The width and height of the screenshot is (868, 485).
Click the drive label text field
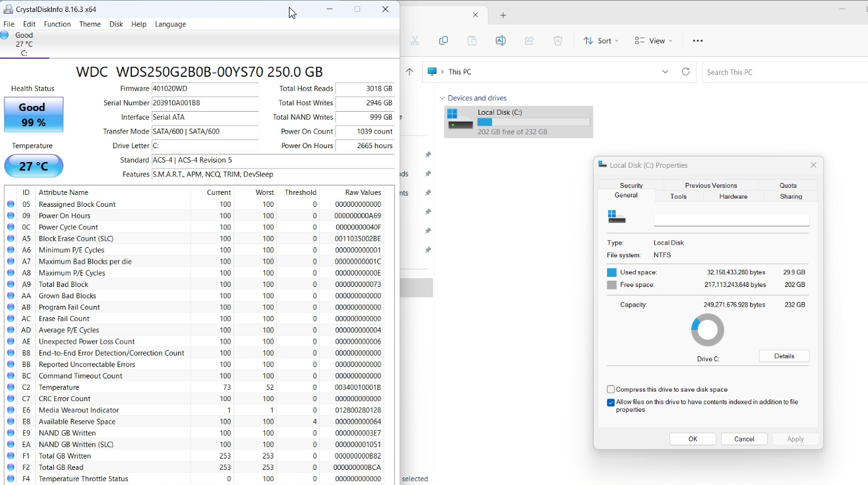point(732,219)
